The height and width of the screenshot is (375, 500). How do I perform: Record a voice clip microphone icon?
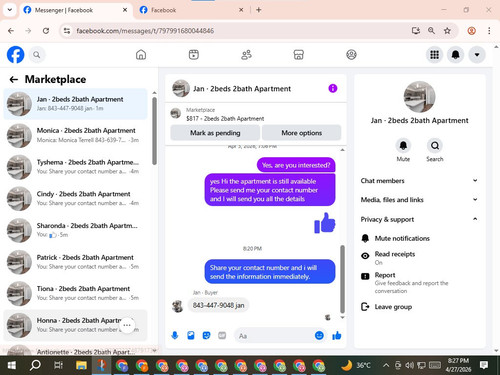[175, 335]
